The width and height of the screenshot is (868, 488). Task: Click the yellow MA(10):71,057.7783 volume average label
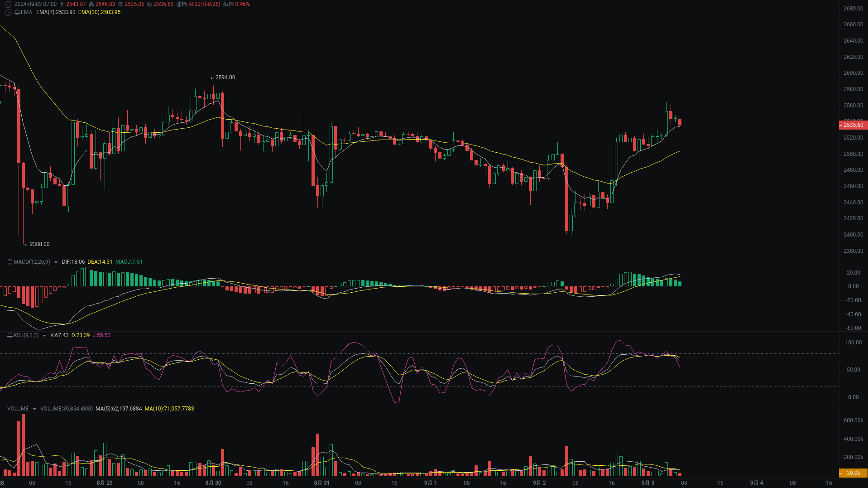[169, 408]
